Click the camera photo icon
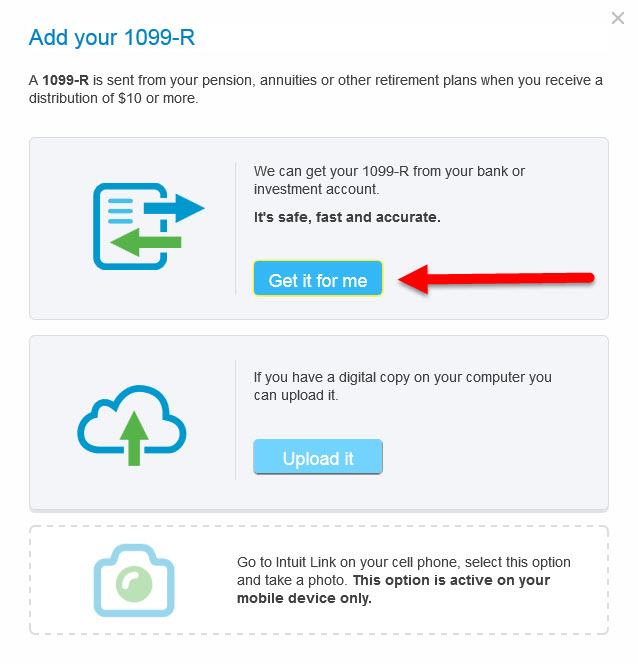 (134, 580)
